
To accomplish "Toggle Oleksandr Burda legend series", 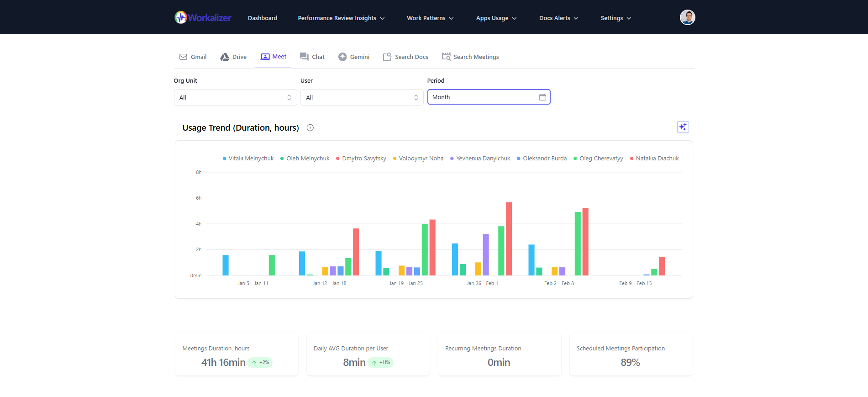I will click(x=542, y=159).
